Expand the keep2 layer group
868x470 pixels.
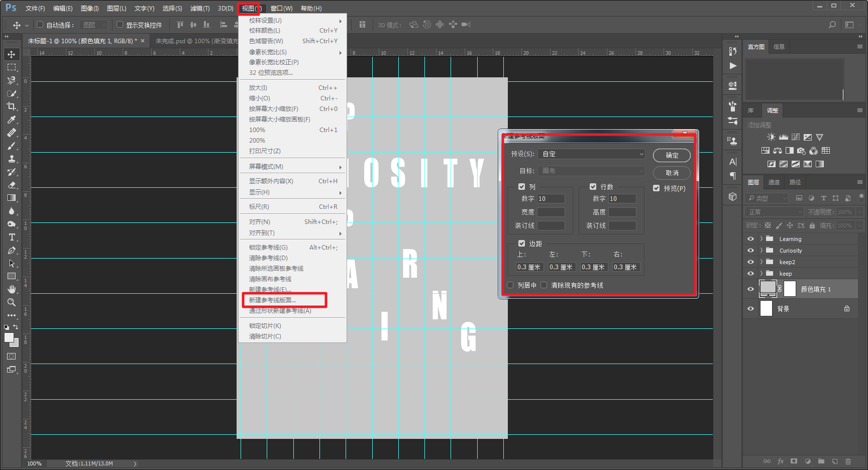pyautogui.click(x=761, y=262)
